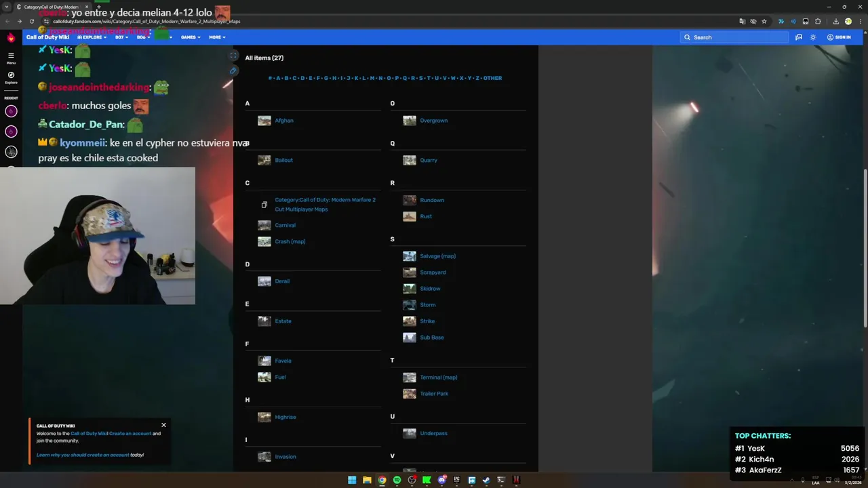Open the browser downloads icon
The height and width of the screenshot is (488, 868).
[835, 21]
